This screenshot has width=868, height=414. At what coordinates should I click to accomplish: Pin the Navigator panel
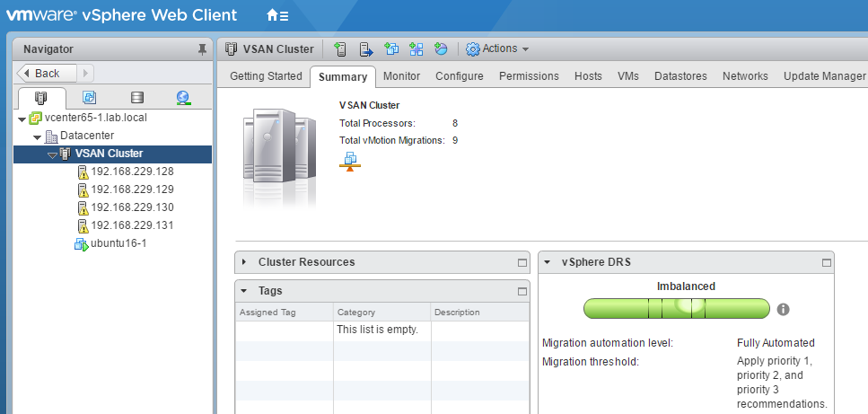[202, 49]
